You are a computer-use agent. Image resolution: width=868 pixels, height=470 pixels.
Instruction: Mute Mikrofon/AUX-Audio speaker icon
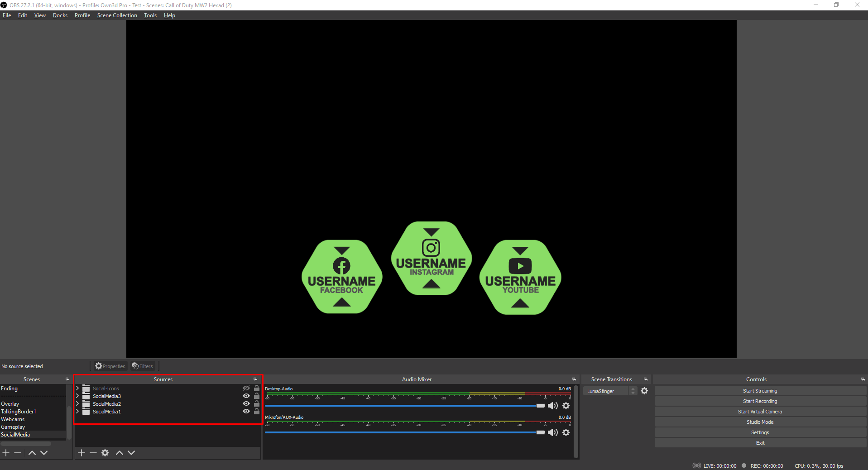point(553,432)
